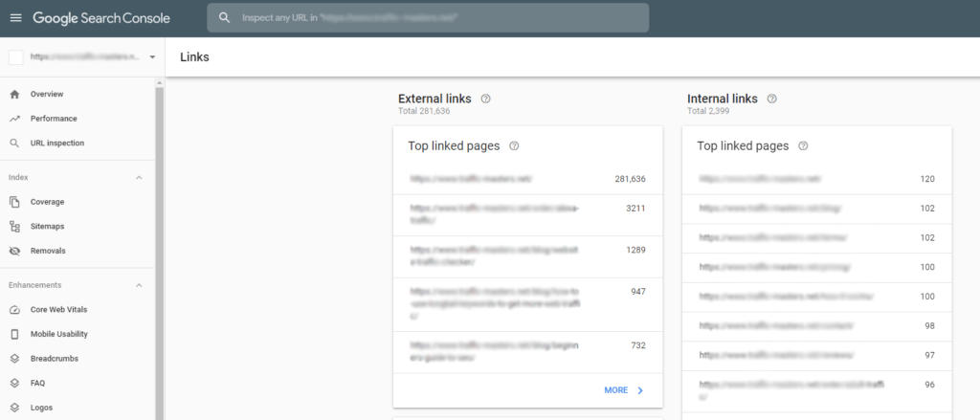
Task: Select internal row with 96 links
Action: [817, 390]
